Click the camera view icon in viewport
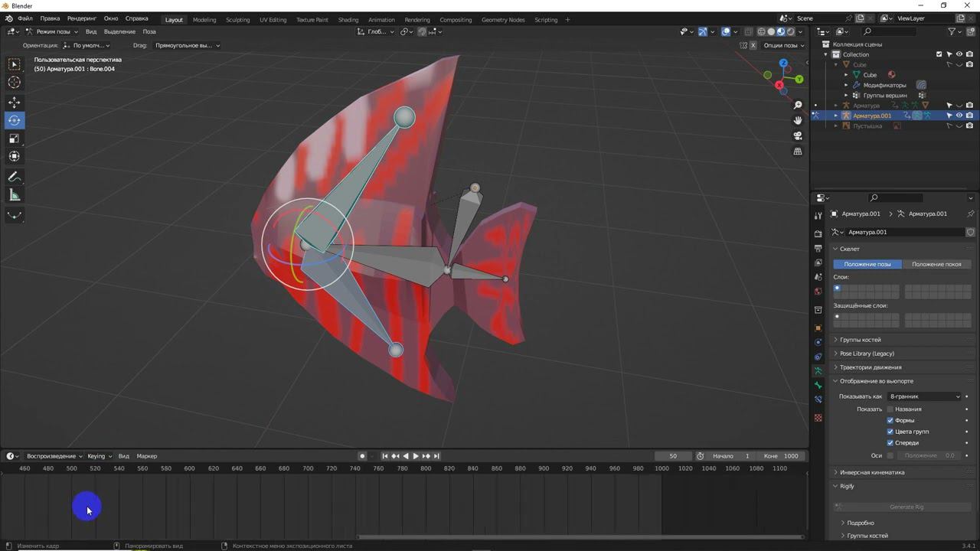Screen dimensions: 980x551 click(x=798, y=135)
